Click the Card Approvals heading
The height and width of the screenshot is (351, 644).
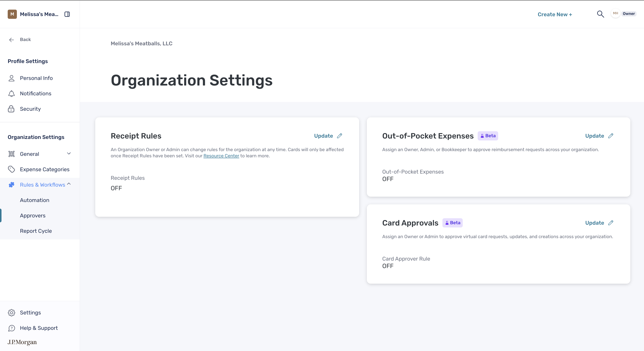(410, 223)
